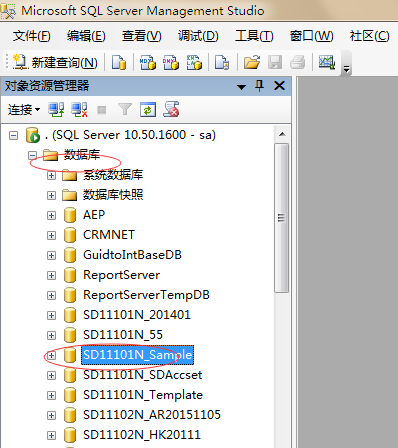398x448 pixels.
Task: Select the 系统数据库 folder label
Action: point(113,175)
